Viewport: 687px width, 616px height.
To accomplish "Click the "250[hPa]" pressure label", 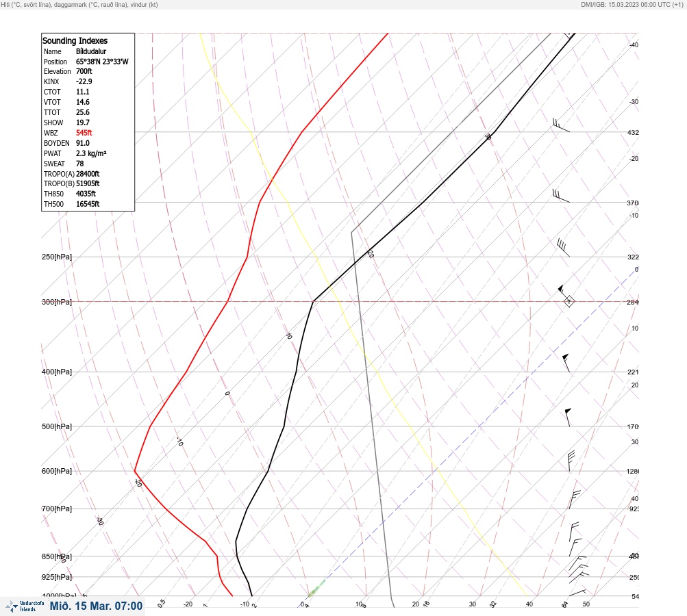I will pyautogui.click(x=57, y=257).
